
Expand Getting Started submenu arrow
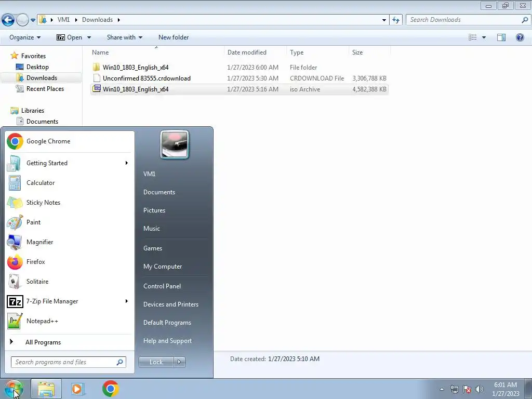127,163
